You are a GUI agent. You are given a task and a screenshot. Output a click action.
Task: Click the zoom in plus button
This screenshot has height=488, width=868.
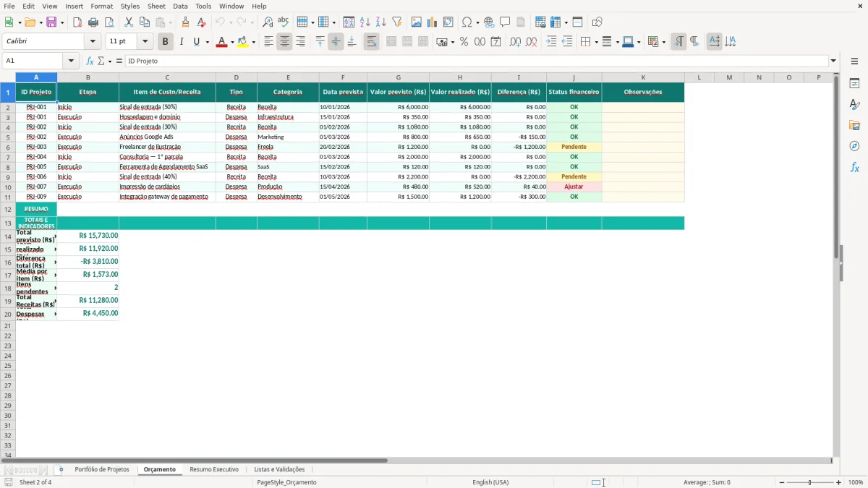(839, 482)
